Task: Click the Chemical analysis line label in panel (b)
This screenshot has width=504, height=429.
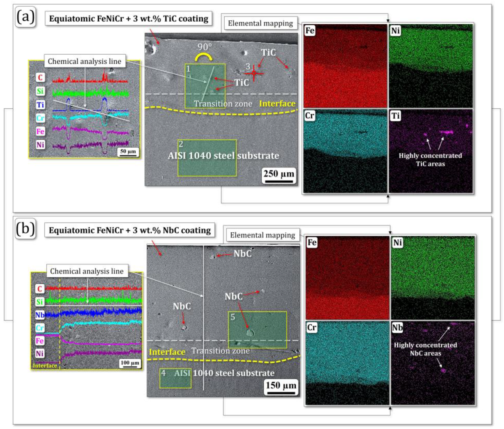Action: click(x=87, y=271)
